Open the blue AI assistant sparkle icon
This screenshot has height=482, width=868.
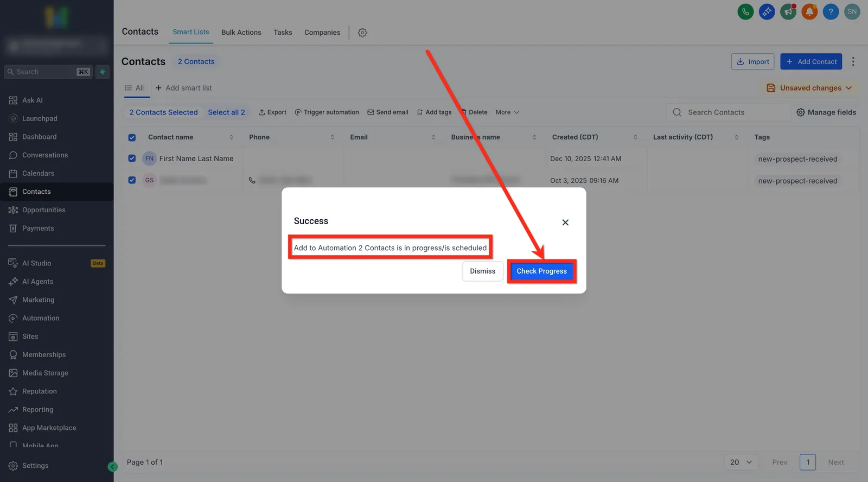click(767, 11)
